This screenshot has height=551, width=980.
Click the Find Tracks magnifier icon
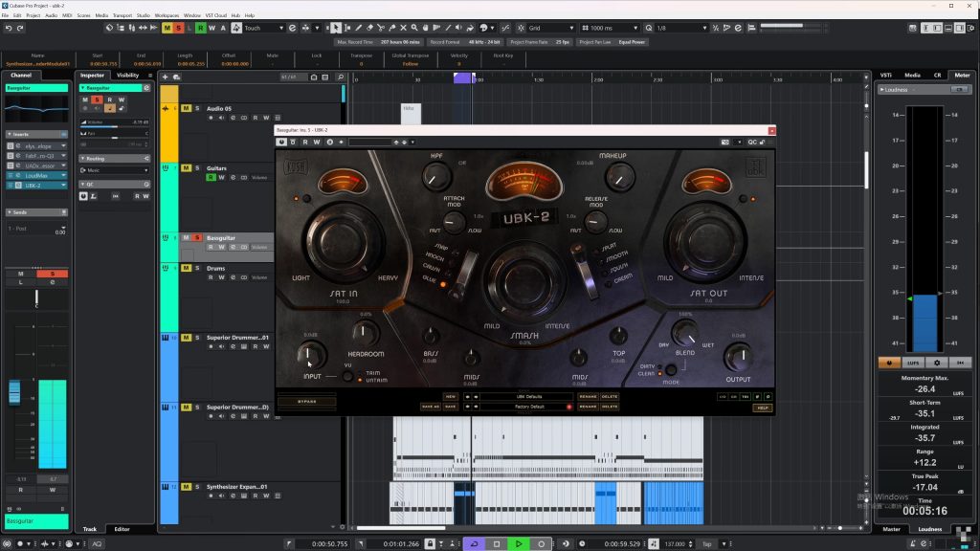(340, 77)
